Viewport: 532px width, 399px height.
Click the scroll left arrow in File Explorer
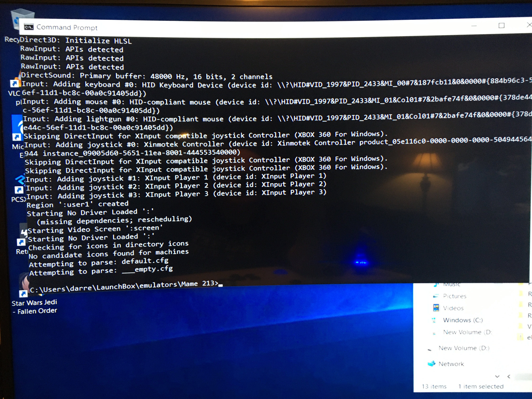point(509,377)
